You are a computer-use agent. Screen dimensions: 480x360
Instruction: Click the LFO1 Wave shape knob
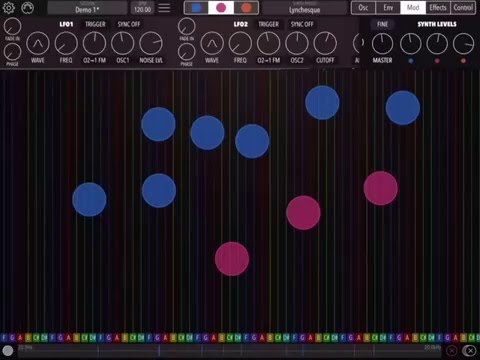[x=38, y=43]
